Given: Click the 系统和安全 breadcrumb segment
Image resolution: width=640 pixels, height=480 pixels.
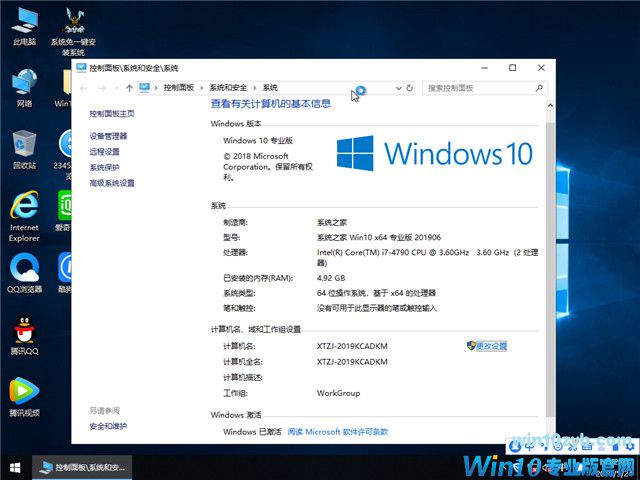Looking at the screenshot, I should [228, 88].
